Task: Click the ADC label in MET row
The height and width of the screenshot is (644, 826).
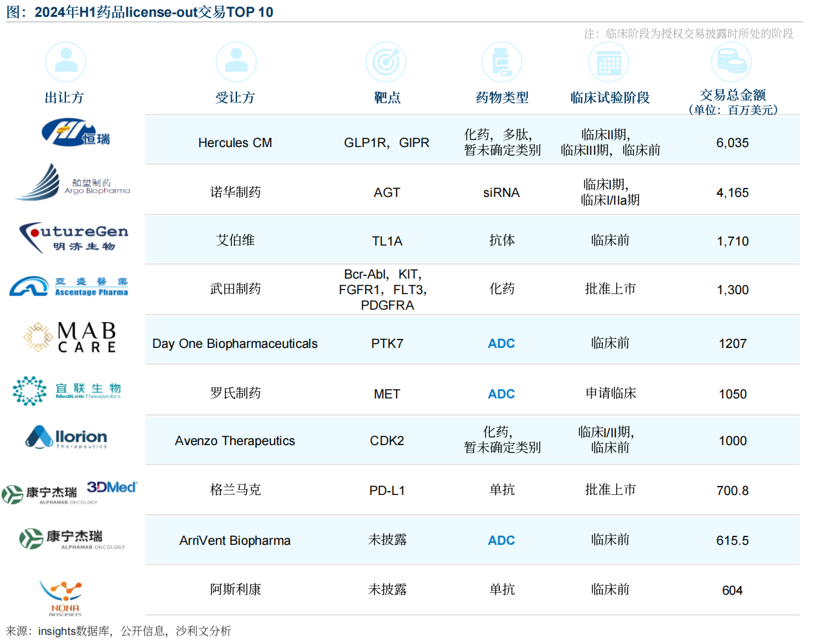Action: pos(501,394)
